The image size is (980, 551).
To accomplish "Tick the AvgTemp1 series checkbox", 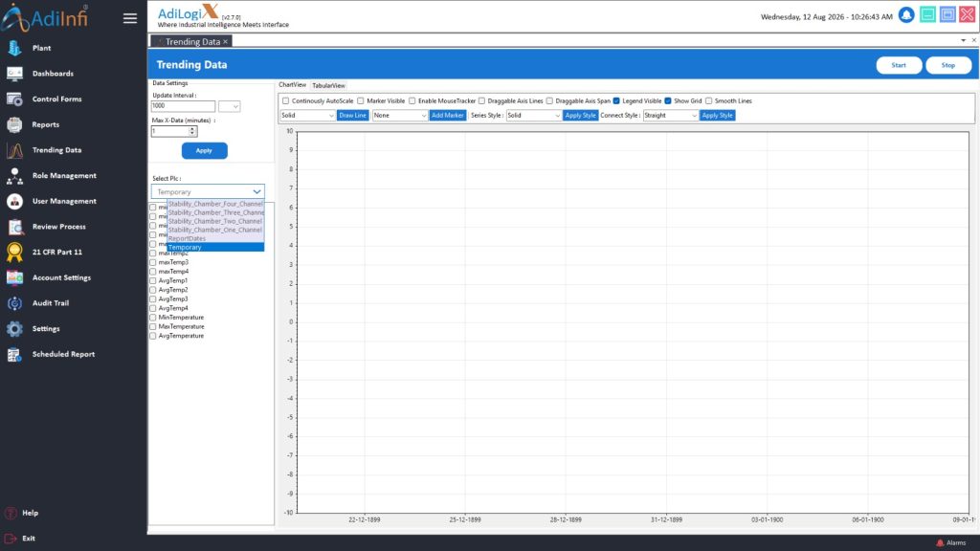I will pos(153,281).
